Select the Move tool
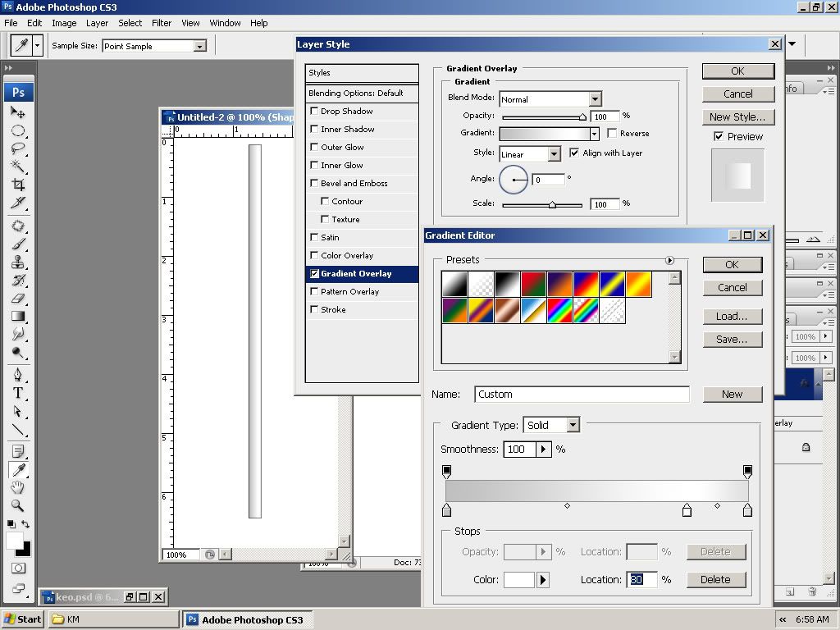The image size is (840, 630). pos(18,112)
